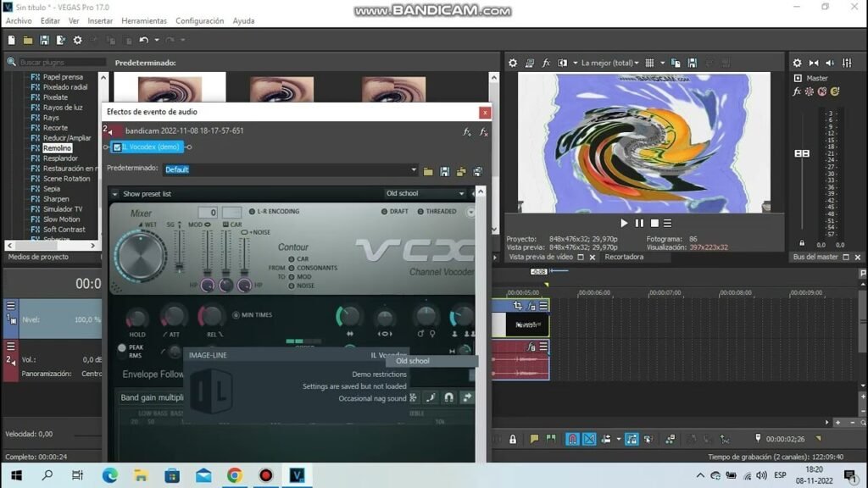The image size is (868, 488).
Task: Open event FX on the audio clip
Action: [531, 347]
